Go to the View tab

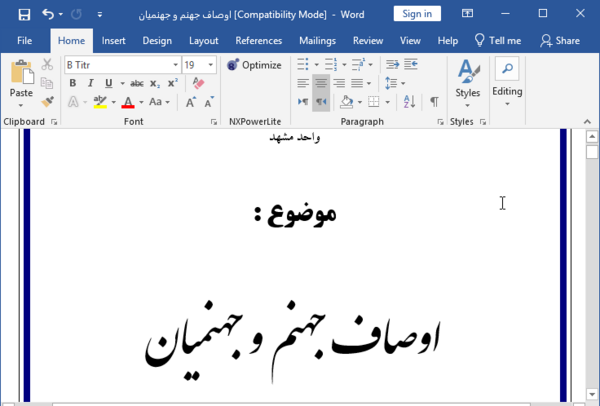pyautogui.click(x=410, y=41)
